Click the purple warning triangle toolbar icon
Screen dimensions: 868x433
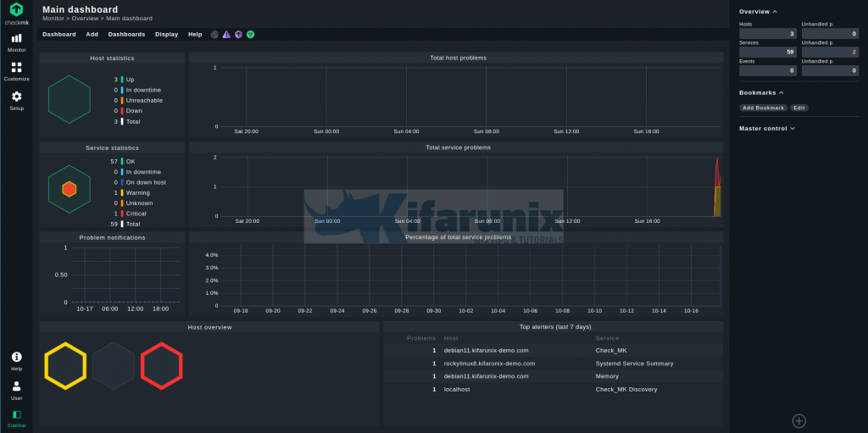[x=226, y=35]
